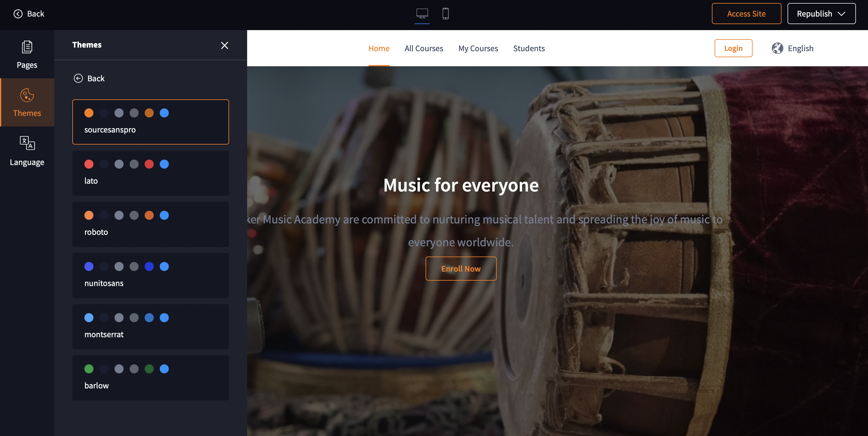Go back using top-left Back arrow
The height and width of the screenshot is (436, 868).
click(18, 14)
